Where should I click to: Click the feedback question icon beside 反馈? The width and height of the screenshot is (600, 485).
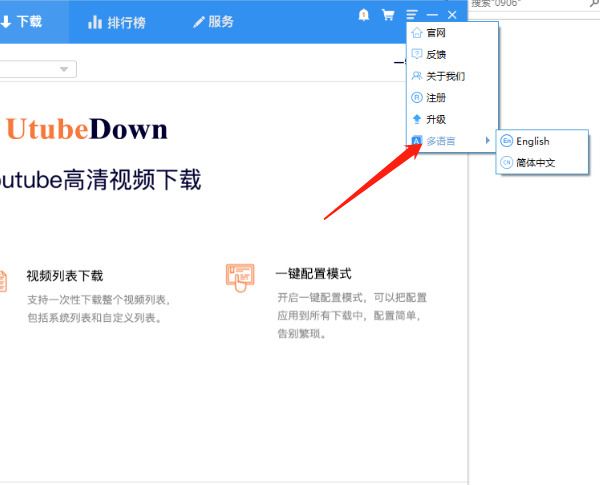tap(417, 54)
